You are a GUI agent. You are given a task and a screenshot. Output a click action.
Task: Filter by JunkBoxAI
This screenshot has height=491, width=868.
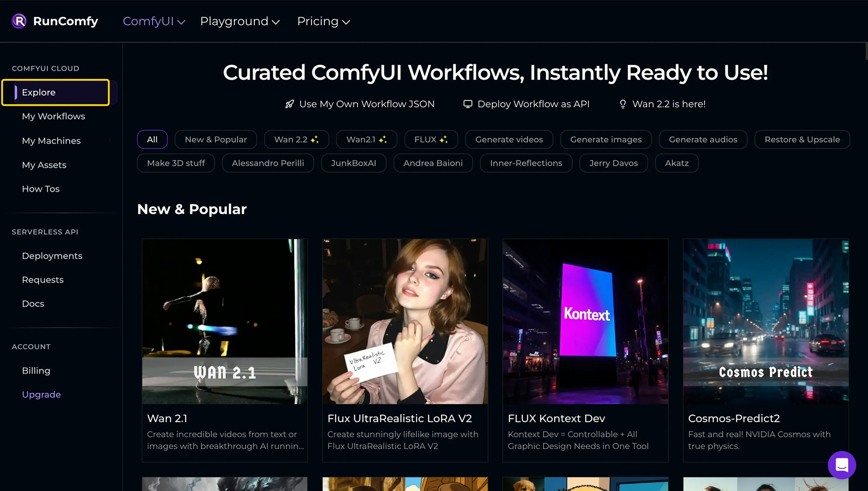click(354, 163)
